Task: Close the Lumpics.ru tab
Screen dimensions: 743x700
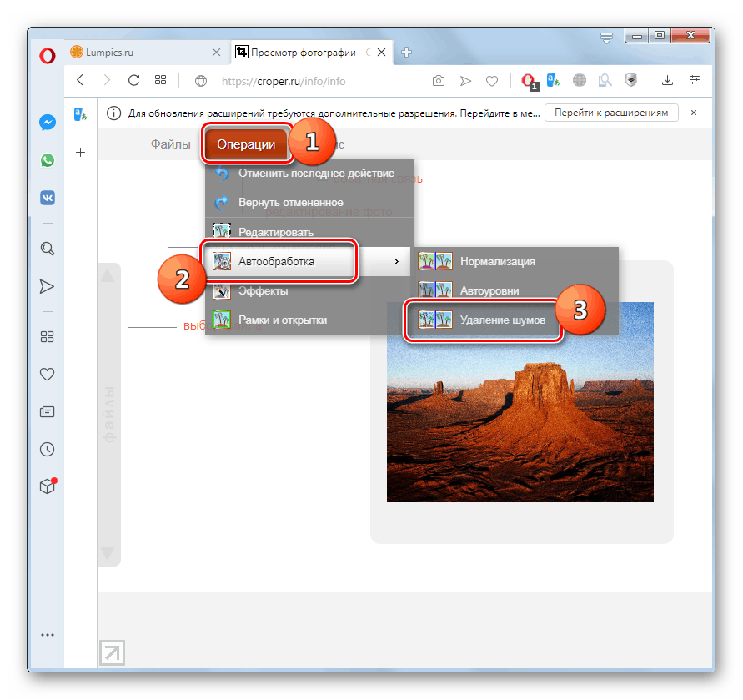Action: [216, 53]
